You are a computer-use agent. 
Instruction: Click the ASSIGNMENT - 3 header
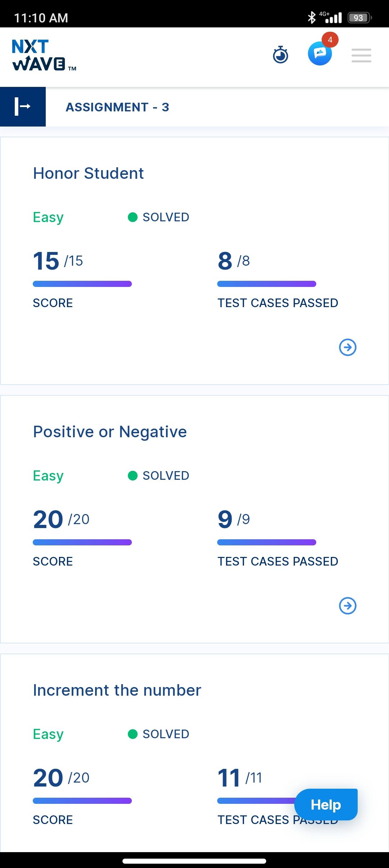(117, 107)
